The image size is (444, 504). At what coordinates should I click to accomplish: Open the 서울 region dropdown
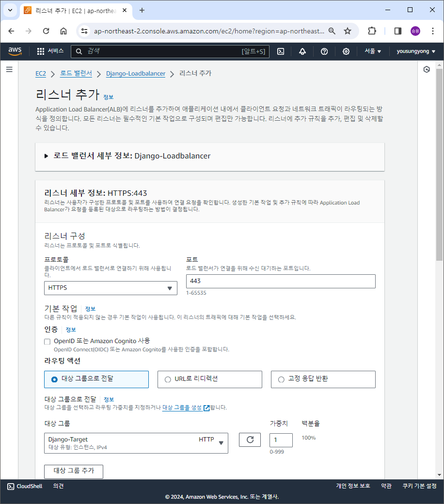pos(373,51)
